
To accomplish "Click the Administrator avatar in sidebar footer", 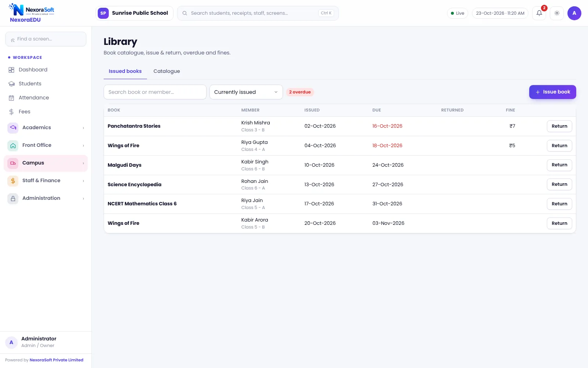I will [x=11, y=342].
